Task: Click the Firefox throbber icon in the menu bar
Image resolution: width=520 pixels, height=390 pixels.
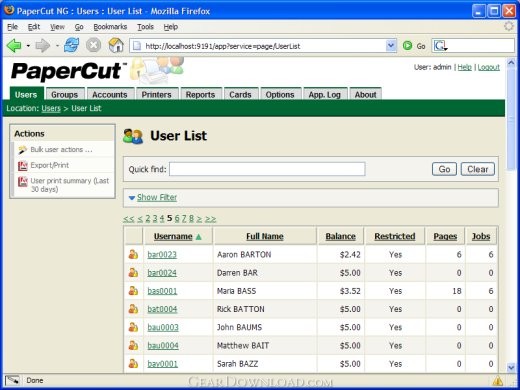Action: [x=509, y=26]
